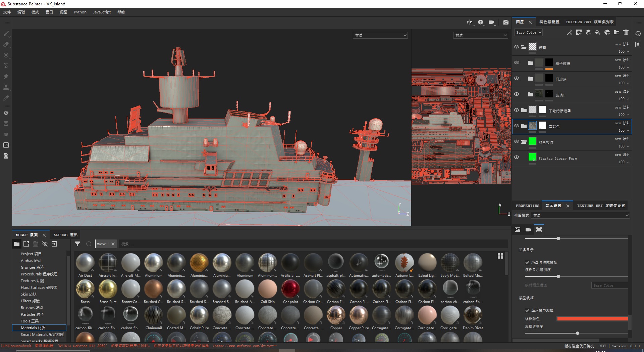Open the Photoshop export (Ps) button
The width and height of the screenshot is (644, 352).
[6, 145]
